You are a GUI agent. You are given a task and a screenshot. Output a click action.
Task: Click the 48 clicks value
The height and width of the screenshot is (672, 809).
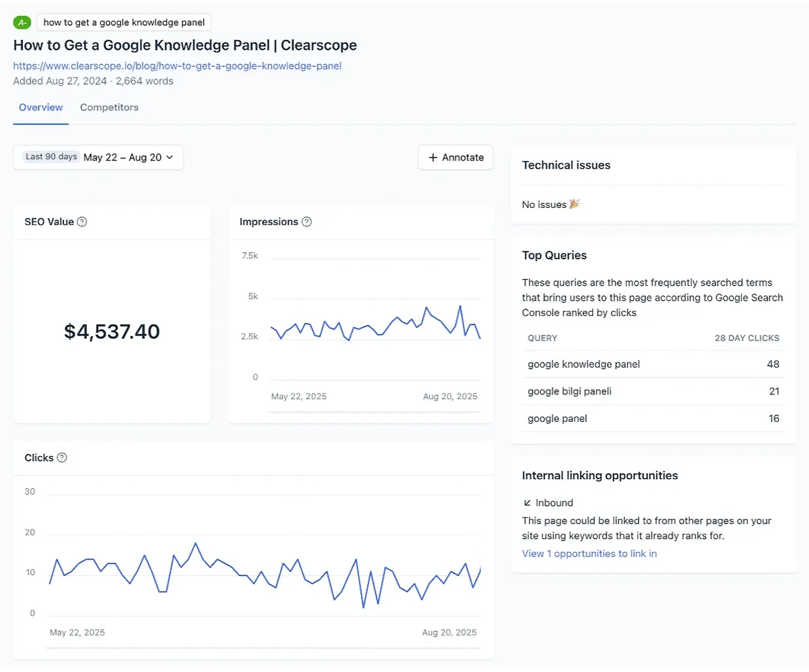point(773,364)
